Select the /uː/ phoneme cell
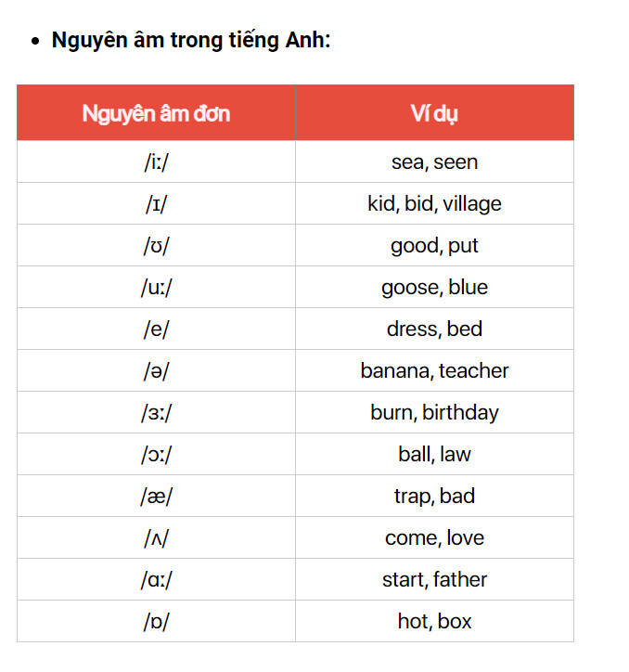This screenshot has height=672, width=629. [x=156, y=288]
